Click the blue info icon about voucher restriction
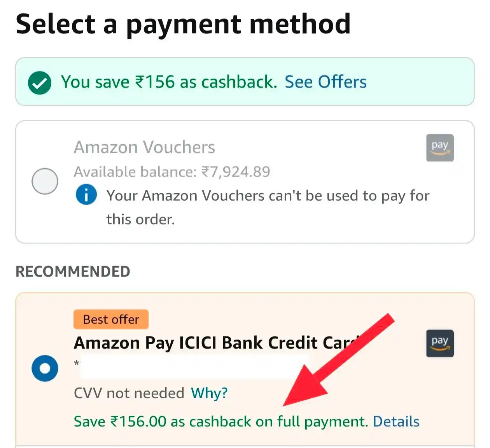 pos(86,195)
